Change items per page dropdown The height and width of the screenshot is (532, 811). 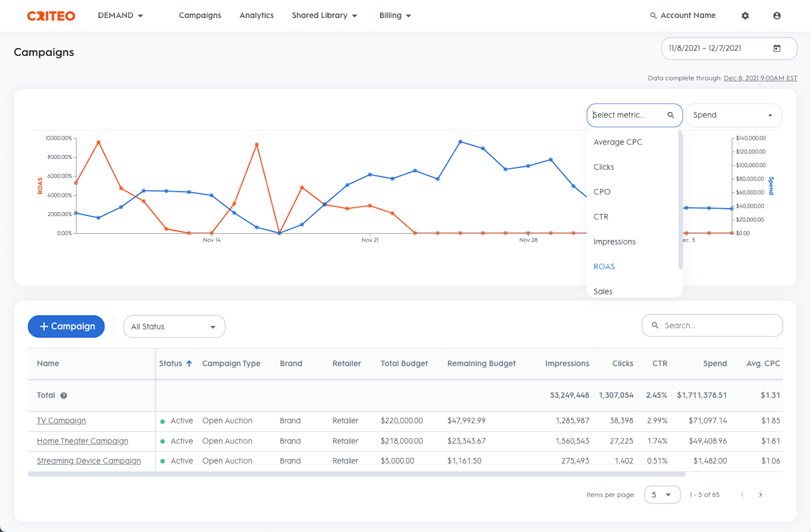[662, 495]
